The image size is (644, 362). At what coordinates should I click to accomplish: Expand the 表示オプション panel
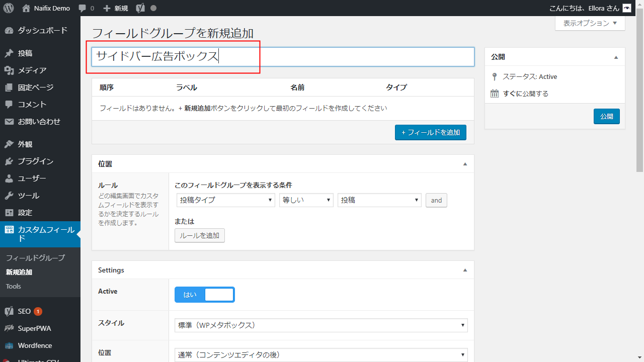[x=590, y=23]
